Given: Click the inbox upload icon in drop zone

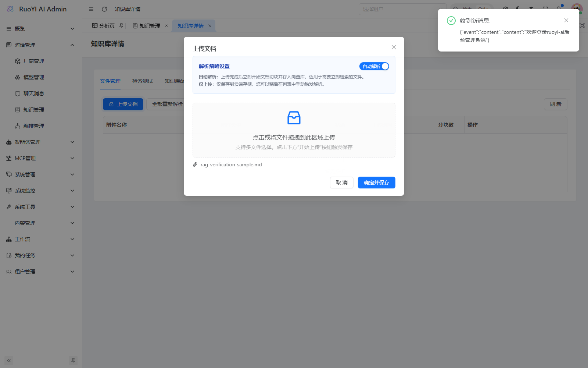Looking at the screenshot, I should (294, 118).
